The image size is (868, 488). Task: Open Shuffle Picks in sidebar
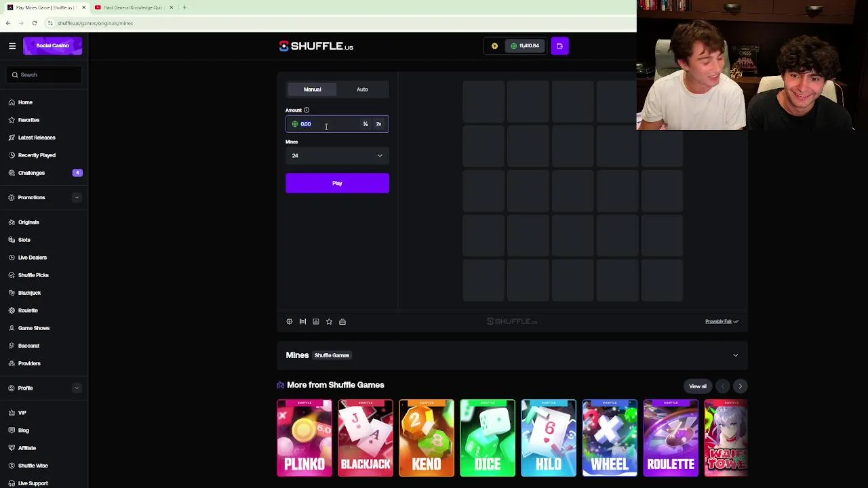[33, 275]
